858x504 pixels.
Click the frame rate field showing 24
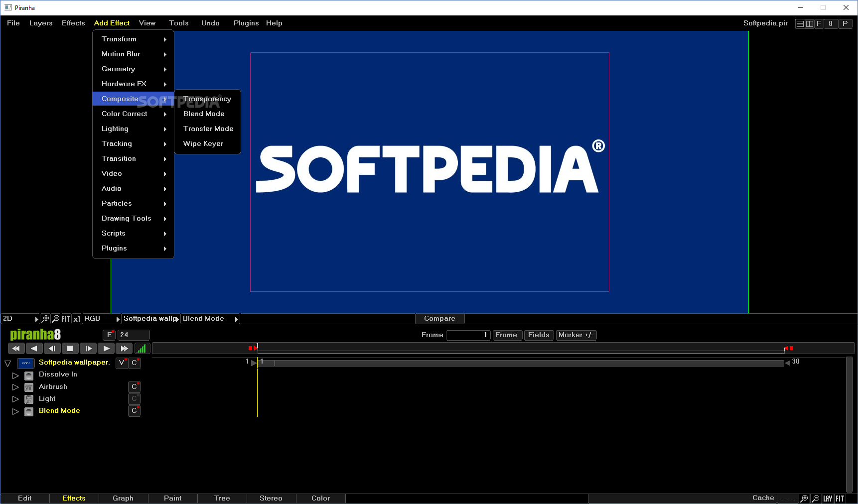[134, 335]
